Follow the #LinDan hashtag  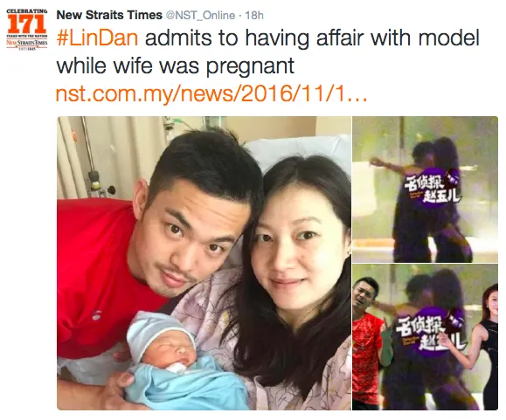click(x=97, y=38)
